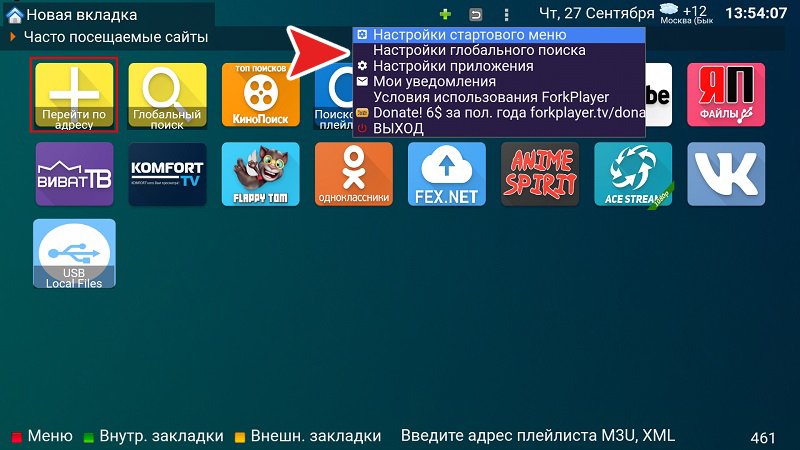Click the back arrow icon in top bar
Viewport: 800px width, 450px height.
coord(476,14)
